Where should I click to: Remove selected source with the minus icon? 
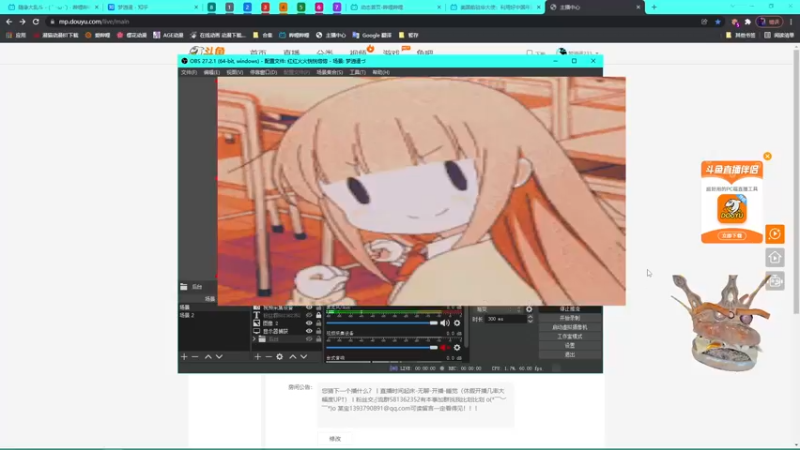coord(268,357)
